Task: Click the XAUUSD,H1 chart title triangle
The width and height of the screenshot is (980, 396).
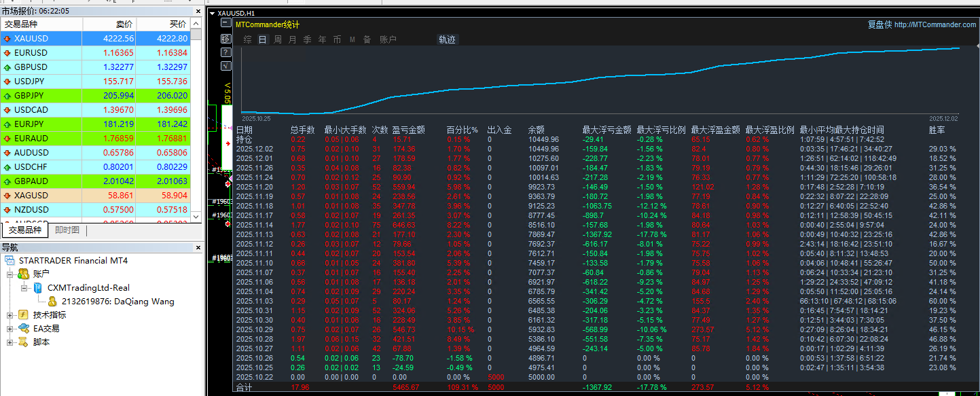Action: point(213,13)
